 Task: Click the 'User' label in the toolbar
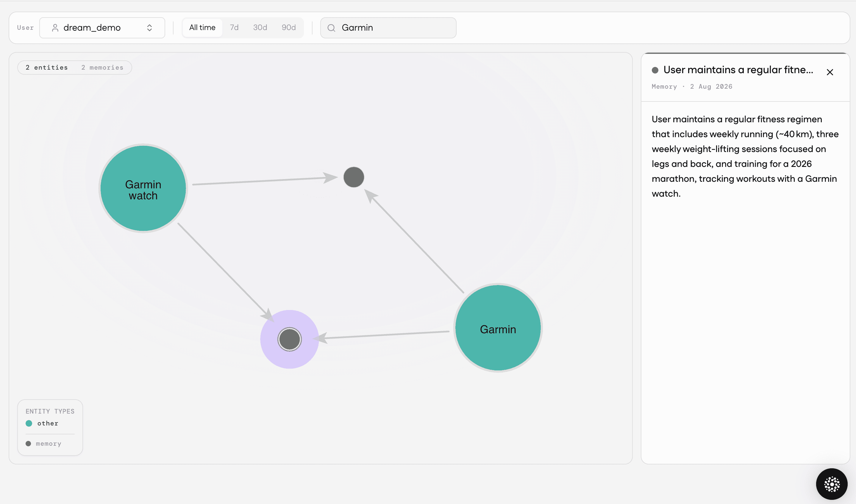[25, 27]
